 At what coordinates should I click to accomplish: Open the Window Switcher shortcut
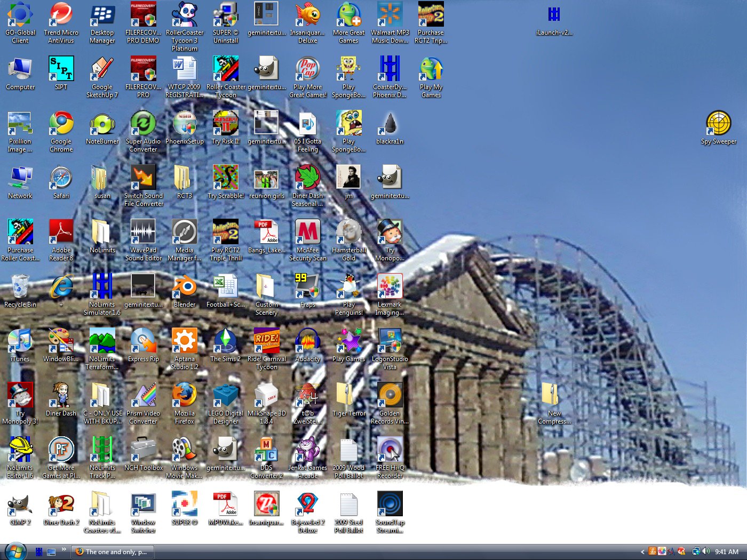click(144, 512)
